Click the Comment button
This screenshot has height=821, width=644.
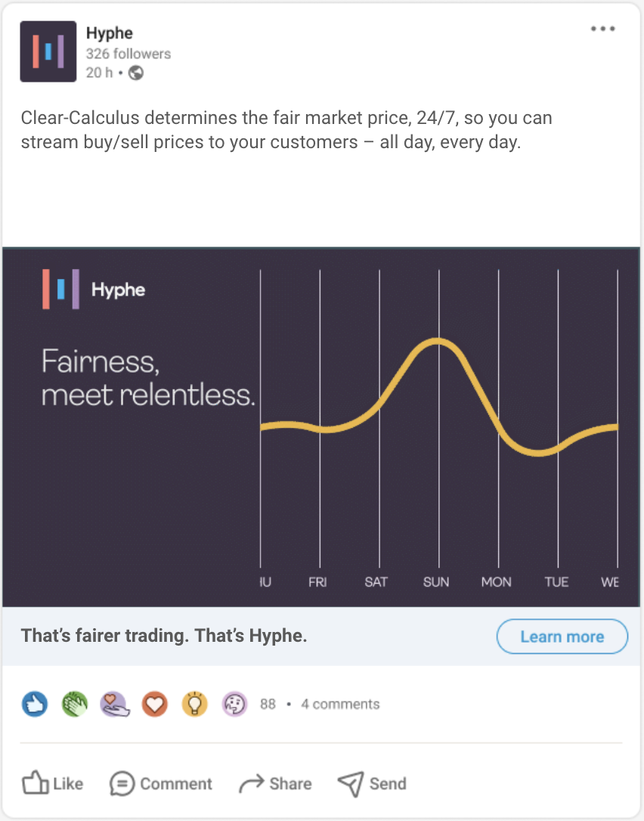tap(161, 783)
